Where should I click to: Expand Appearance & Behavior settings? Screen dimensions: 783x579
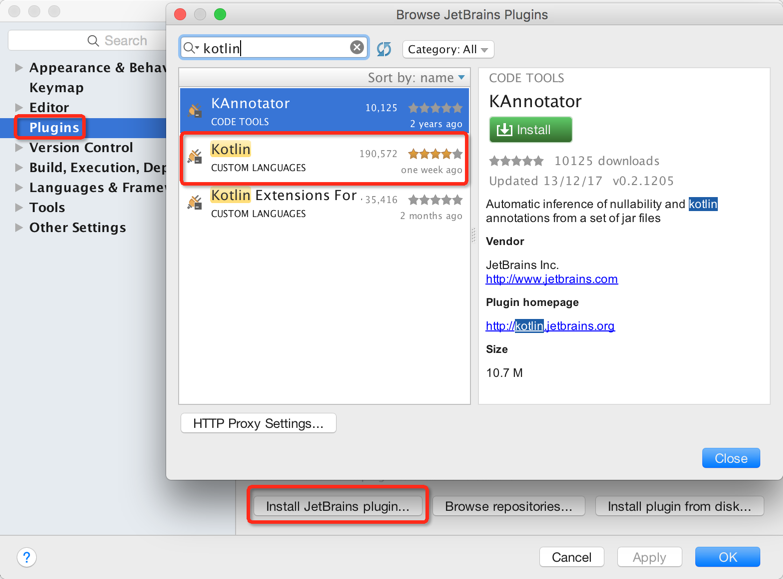click(x=18, y=67)
